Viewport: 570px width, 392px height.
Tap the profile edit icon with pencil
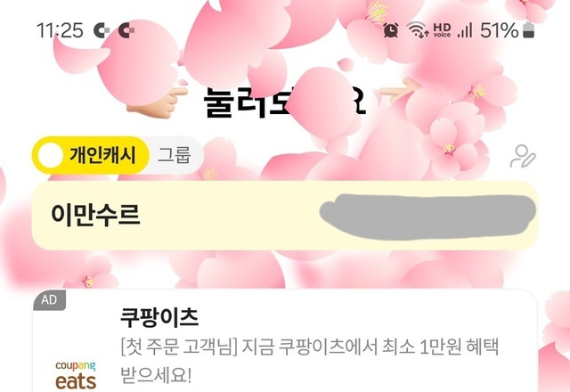click(523, 156)
